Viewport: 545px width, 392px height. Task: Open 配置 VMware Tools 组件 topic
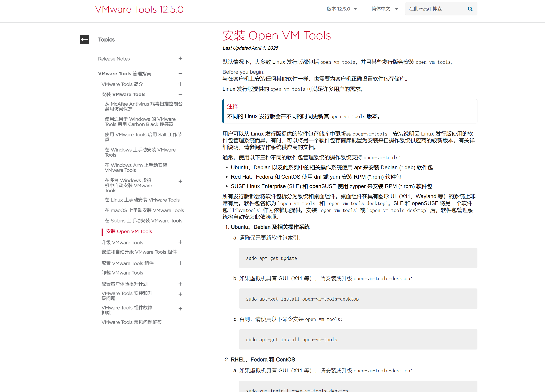pyautogui.click(x=128, y=263)
